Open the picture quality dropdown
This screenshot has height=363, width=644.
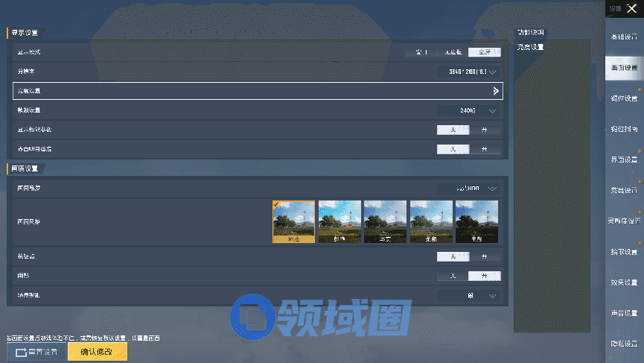click(468, 189)
